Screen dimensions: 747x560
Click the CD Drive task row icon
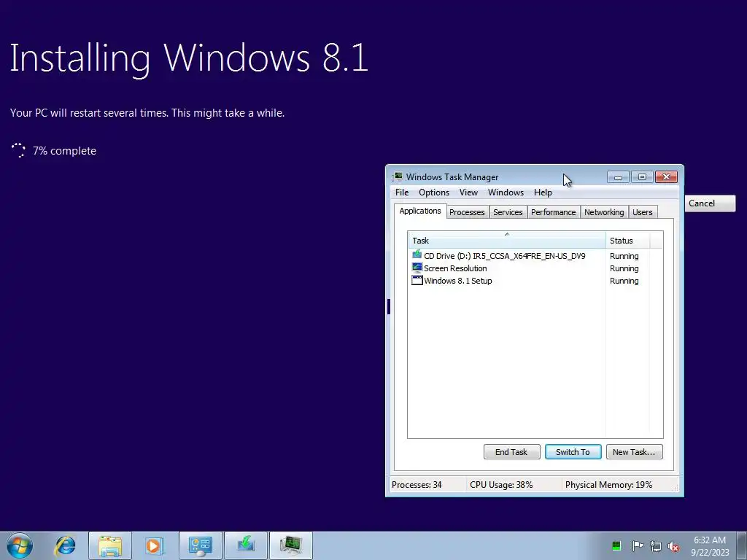417,254
